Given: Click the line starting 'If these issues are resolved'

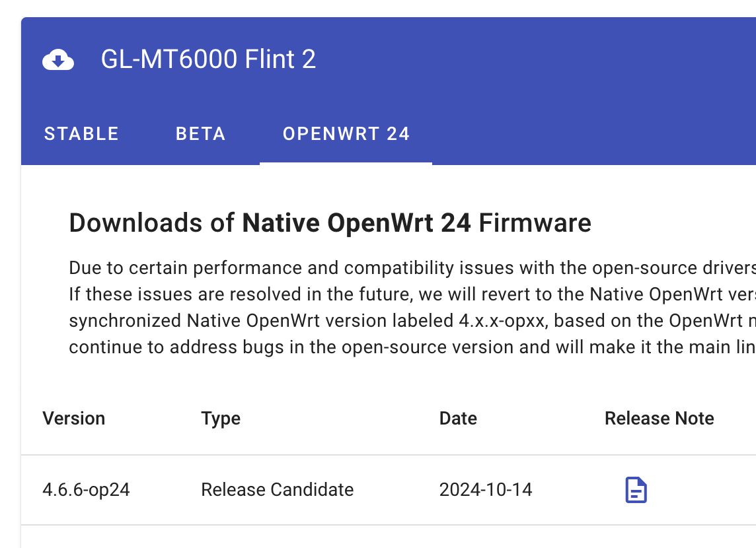Looking at the screenshot, I should point(410,294).
